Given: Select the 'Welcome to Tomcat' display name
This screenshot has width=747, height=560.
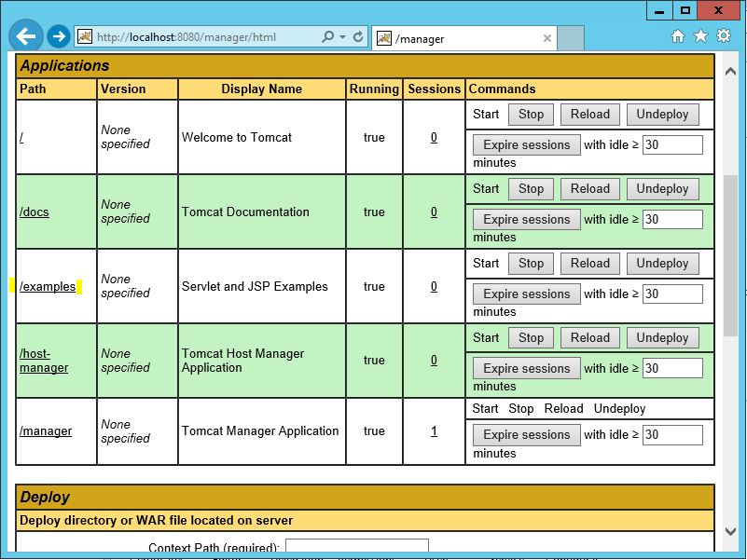Looking at the screenshot, I should point(237,138).
